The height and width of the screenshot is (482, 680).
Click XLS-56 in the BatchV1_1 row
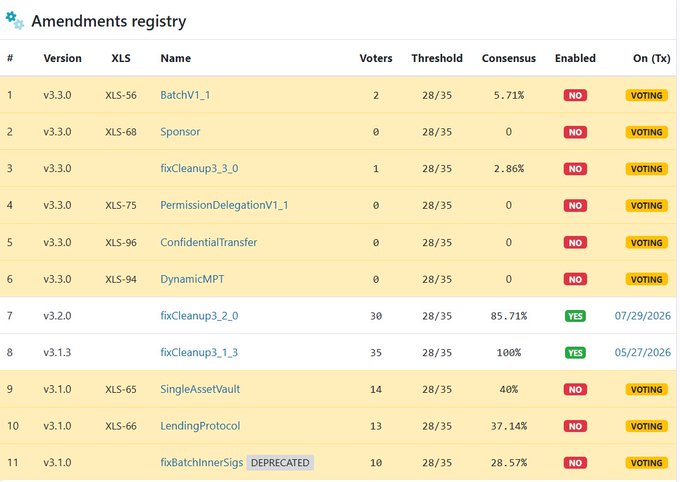(x=121, y=95)
